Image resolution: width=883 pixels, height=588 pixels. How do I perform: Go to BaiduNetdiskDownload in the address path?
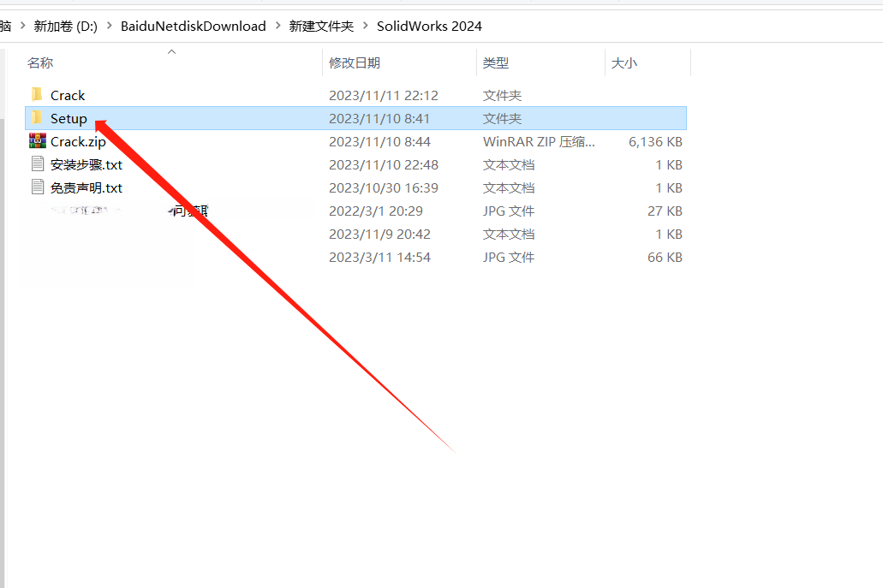coord(193,27)
